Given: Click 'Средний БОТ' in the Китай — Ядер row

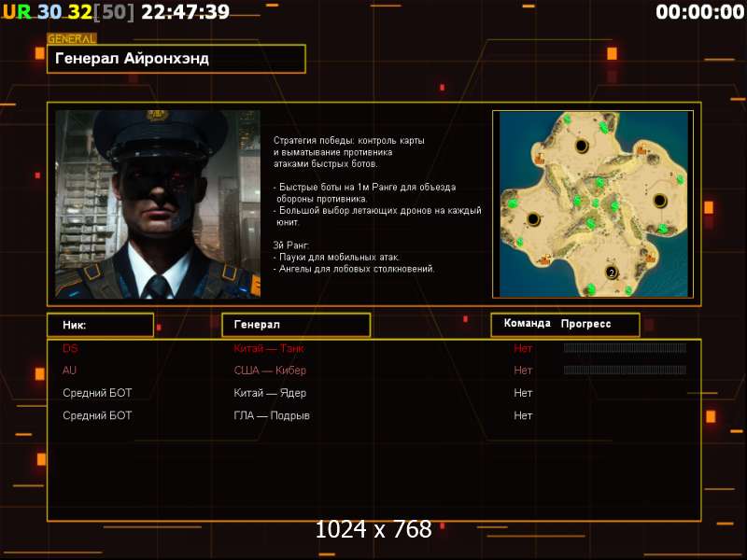Looking at the screenshot, I should (97, 393).
